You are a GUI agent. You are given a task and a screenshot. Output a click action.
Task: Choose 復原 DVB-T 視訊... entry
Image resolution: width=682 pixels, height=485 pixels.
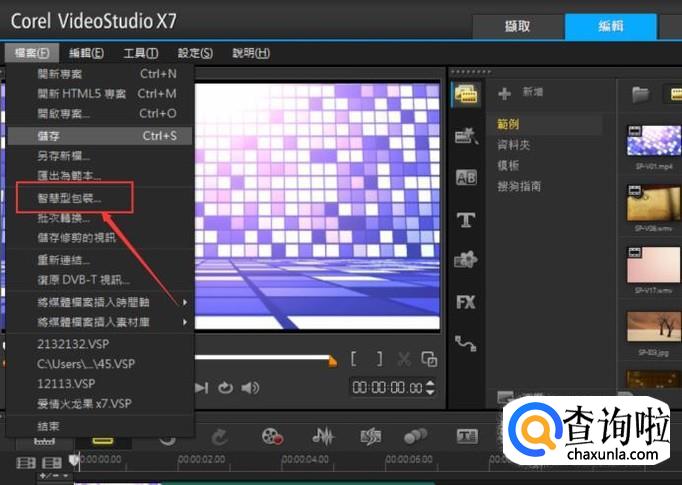pyautogui.click(x=100, y=280)
